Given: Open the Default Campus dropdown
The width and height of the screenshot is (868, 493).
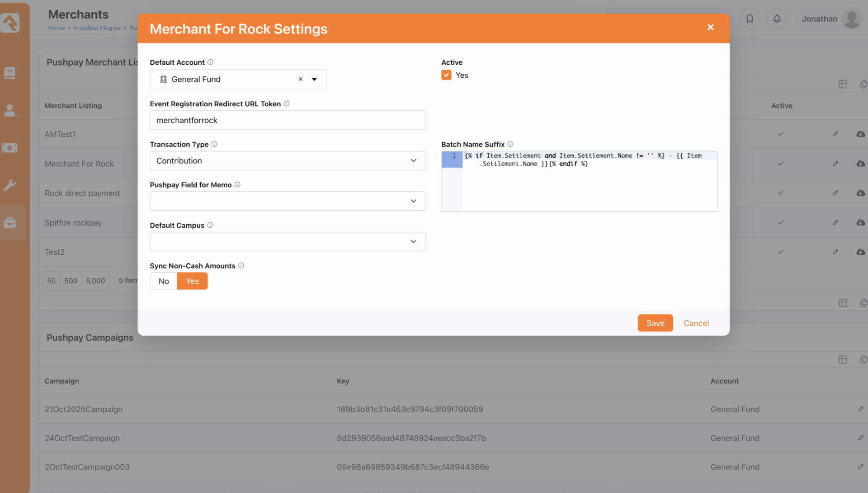Looking at the screenshot, I should pos(288,242).
